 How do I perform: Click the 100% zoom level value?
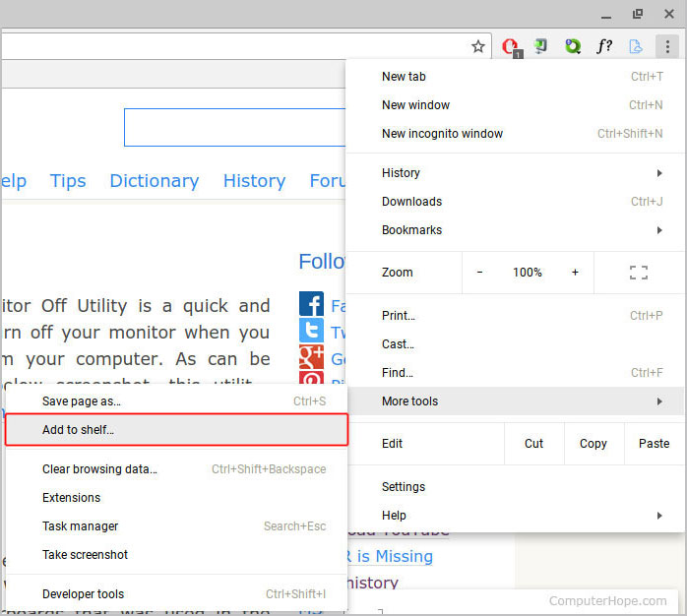(528, 273)
